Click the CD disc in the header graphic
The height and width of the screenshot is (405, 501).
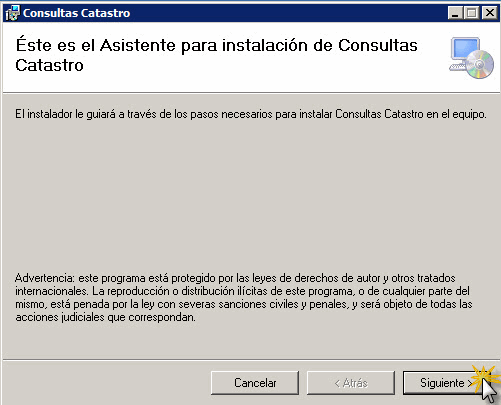(480, 64)
